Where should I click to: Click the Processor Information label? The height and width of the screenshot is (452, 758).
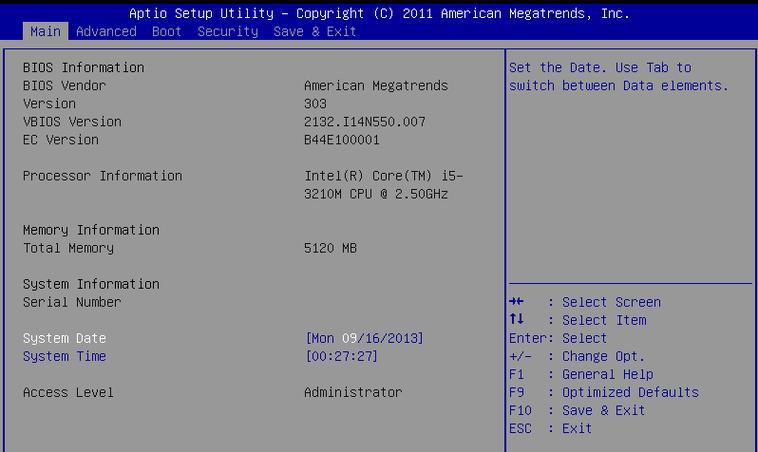point(102,176)
